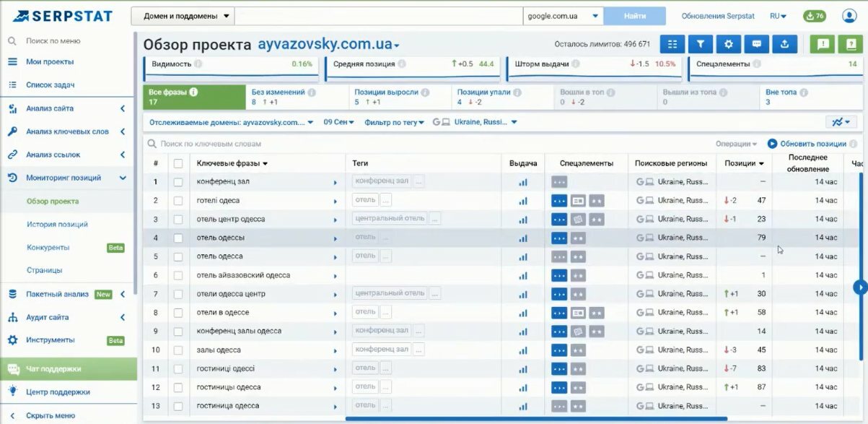Click the top domain search input field
This screenshot has width=868, height=424.
(x=379, y=16)
